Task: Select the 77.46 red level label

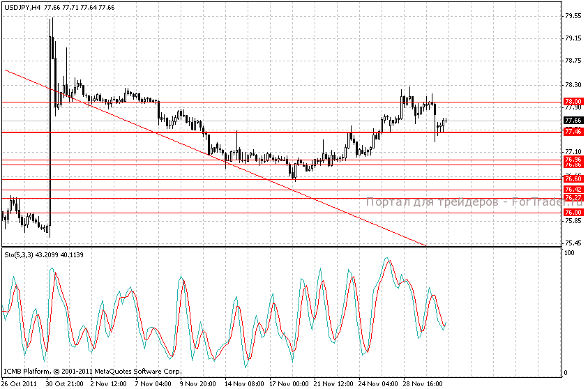Action: pos(573,131)
